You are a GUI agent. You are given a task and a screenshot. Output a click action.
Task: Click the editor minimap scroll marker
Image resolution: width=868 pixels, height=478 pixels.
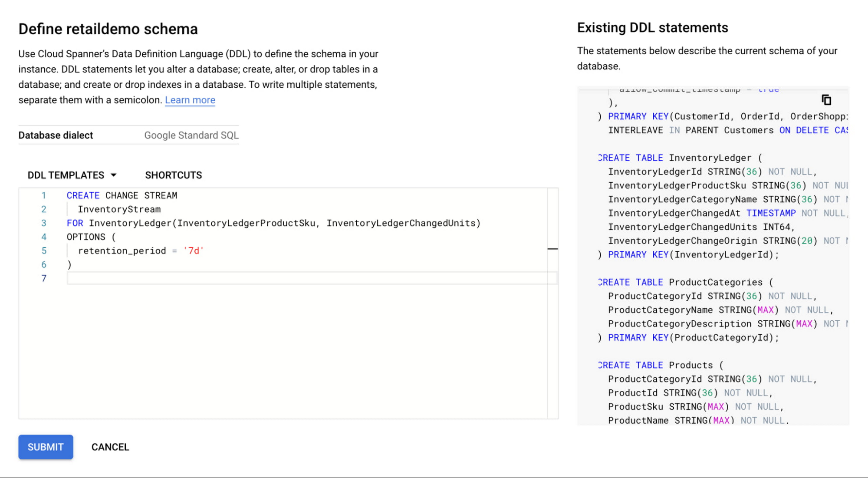click(552, 249)
